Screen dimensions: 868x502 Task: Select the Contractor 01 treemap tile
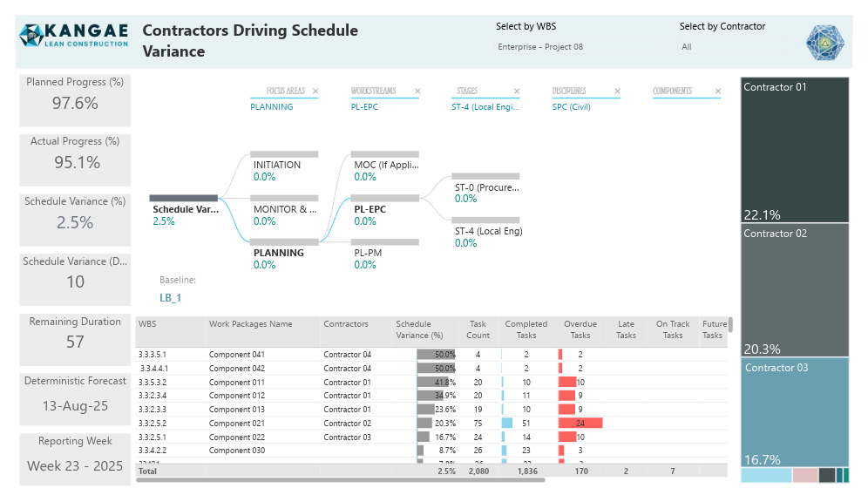pyautogui.click(x=795, y=150)
